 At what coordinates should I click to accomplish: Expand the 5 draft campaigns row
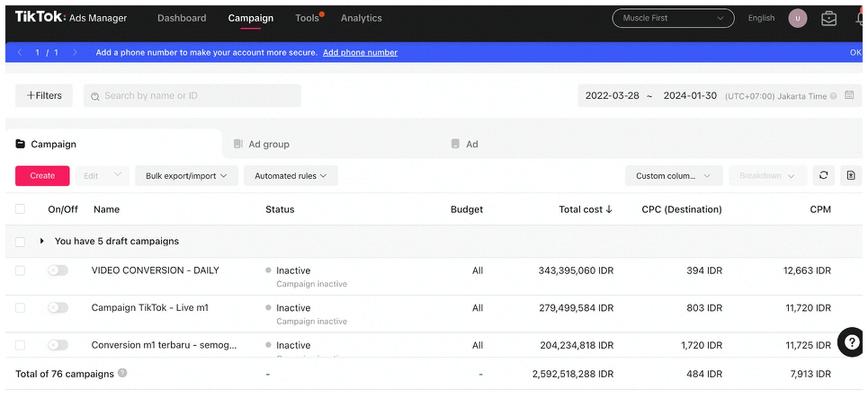tap(42, 241)
